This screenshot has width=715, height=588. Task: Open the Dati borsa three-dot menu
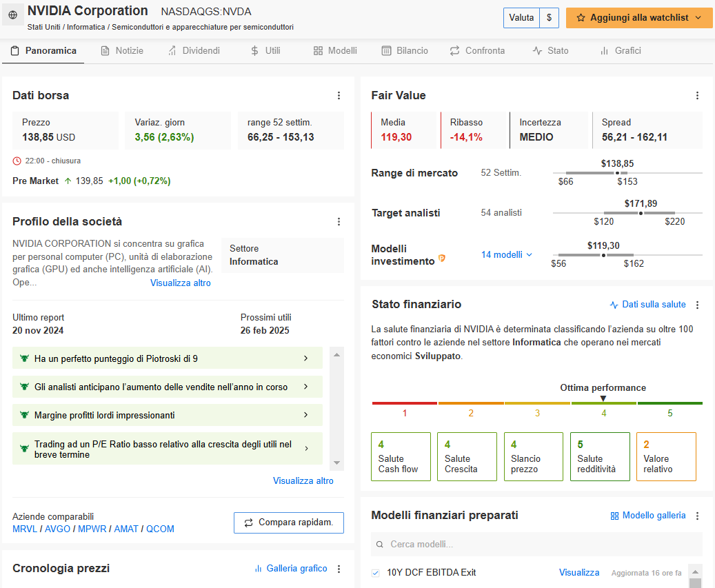(x=339, y=95)
